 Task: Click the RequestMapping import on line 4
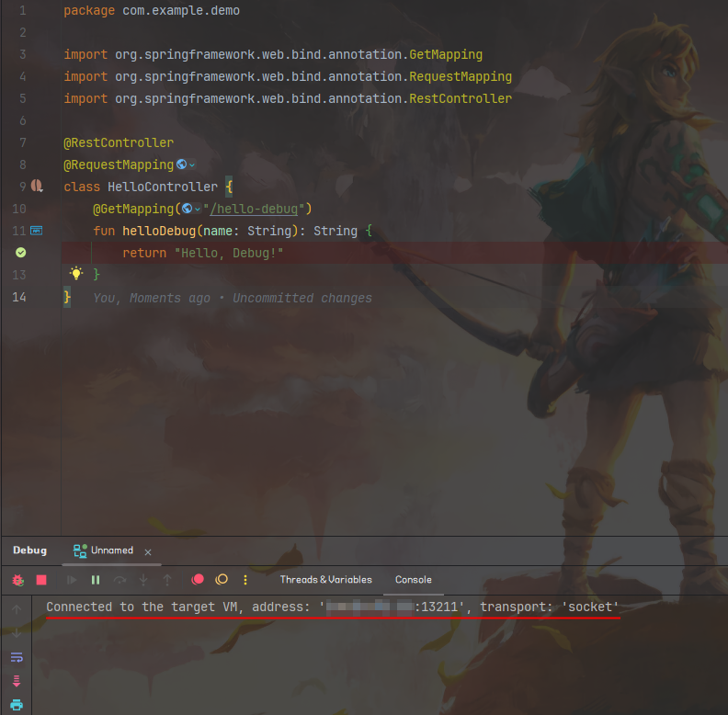click(461, 76)
